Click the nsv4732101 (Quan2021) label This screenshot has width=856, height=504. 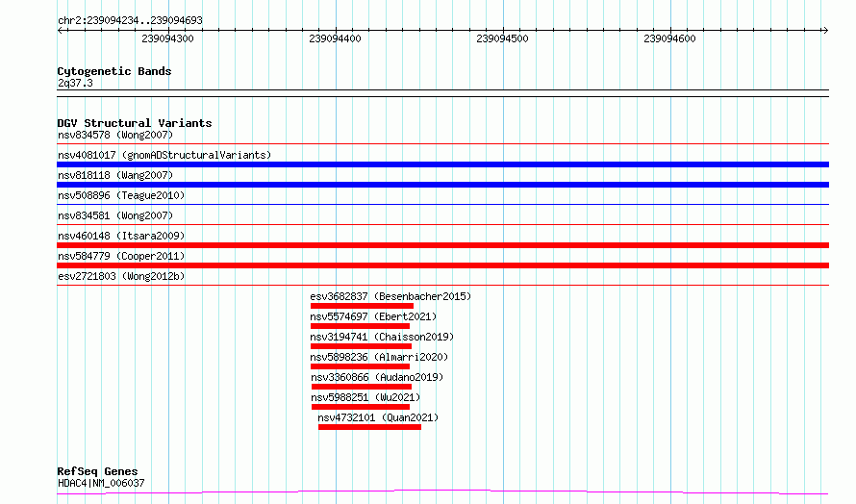pos(378,417)
